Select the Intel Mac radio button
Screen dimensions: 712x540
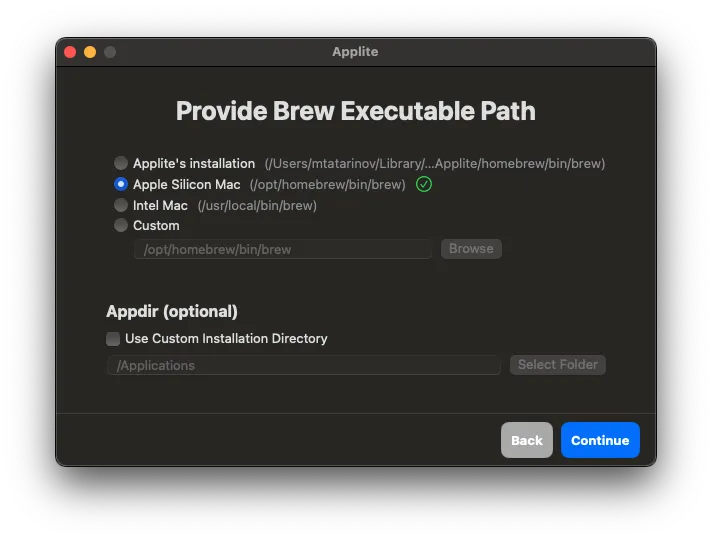(121, 205)
